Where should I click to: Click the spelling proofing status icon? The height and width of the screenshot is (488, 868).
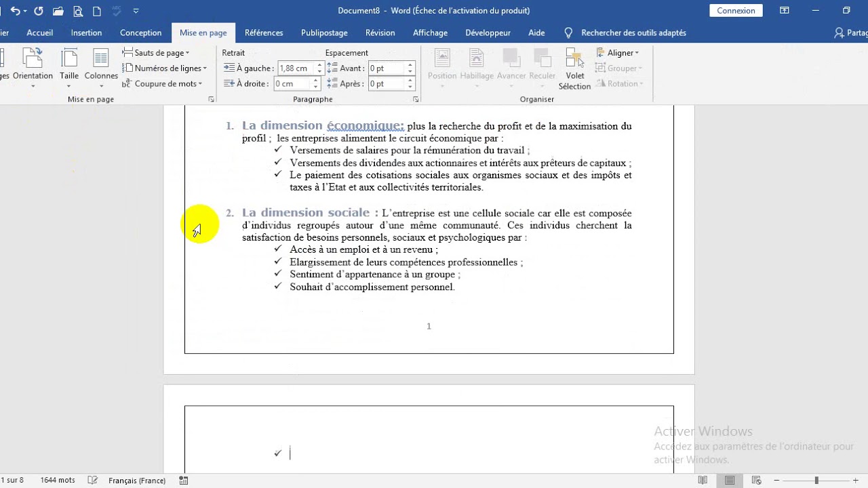(93, 480)
